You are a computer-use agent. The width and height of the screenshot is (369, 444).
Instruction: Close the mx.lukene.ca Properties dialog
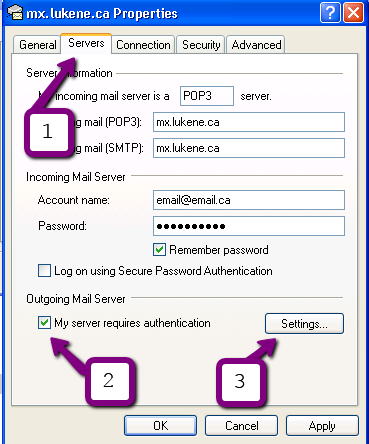(353, 13)
